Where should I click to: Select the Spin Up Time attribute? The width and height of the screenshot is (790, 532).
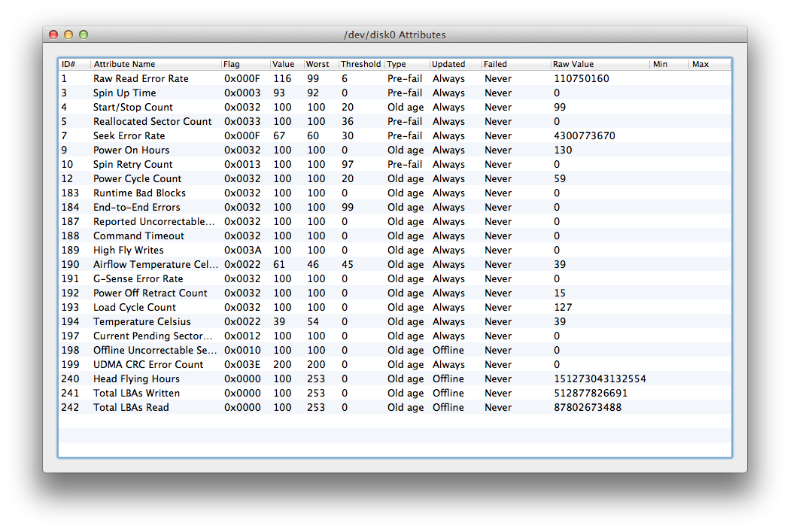coord(395,93)
